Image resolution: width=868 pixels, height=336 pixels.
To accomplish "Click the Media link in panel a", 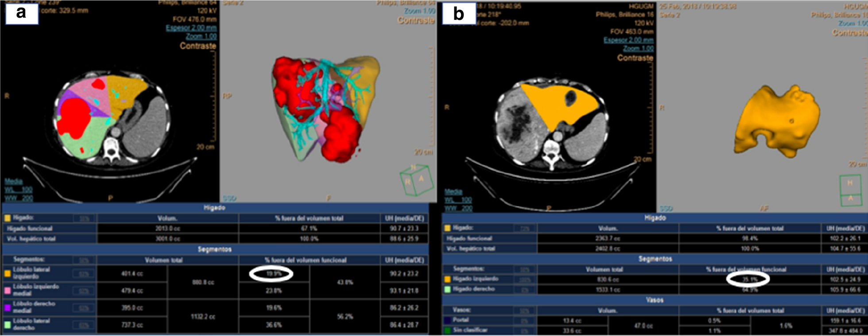I will click(13, 181).
